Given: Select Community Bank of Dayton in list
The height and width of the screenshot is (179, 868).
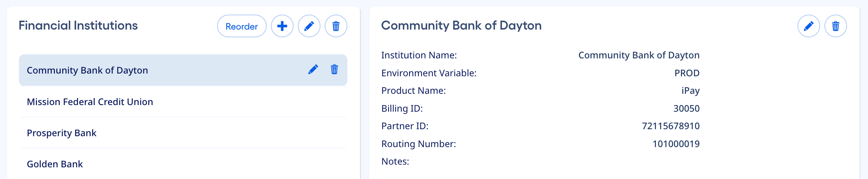Looking at the screenshot, I should tap(87, 70).
